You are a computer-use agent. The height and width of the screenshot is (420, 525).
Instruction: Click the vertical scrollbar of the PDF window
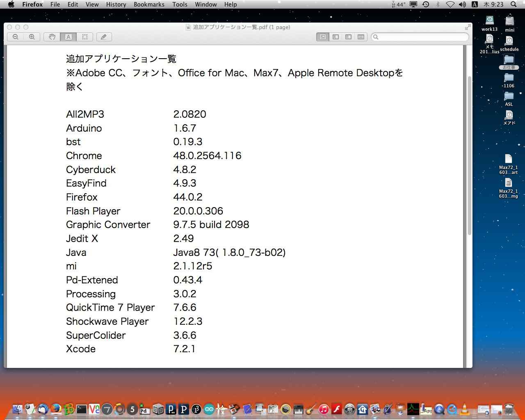pos(470,156)
